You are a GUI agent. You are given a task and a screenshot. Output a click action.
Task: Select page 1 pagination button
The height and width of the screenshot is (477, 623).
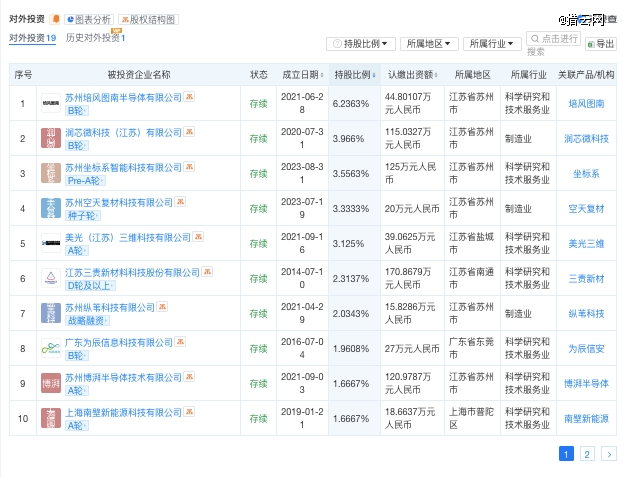click(566, 454)
